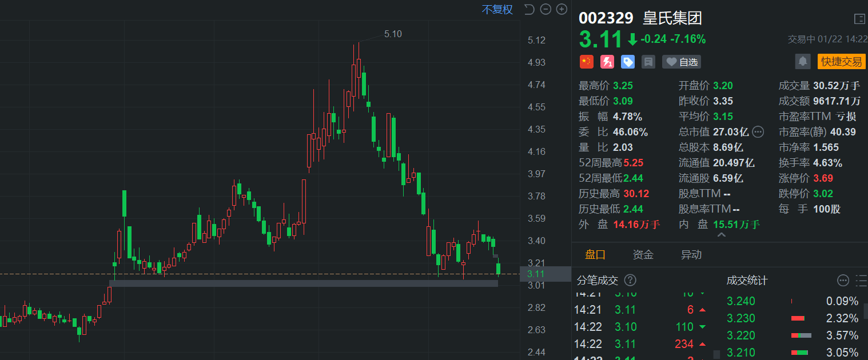This screenshot has height=360, width=868.
Task: Click the list icon right of 成交统计
Action: (861, 281)
